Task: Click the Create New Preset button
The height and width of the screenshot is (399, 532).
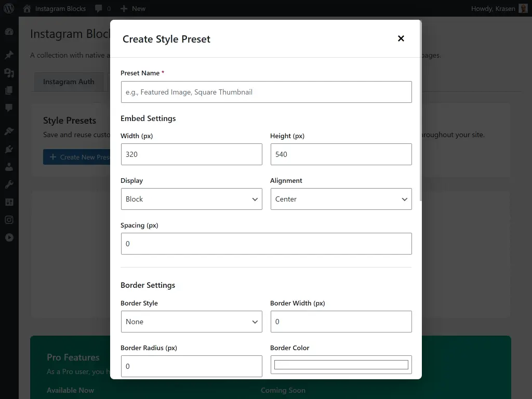Action: pos(77,157)
